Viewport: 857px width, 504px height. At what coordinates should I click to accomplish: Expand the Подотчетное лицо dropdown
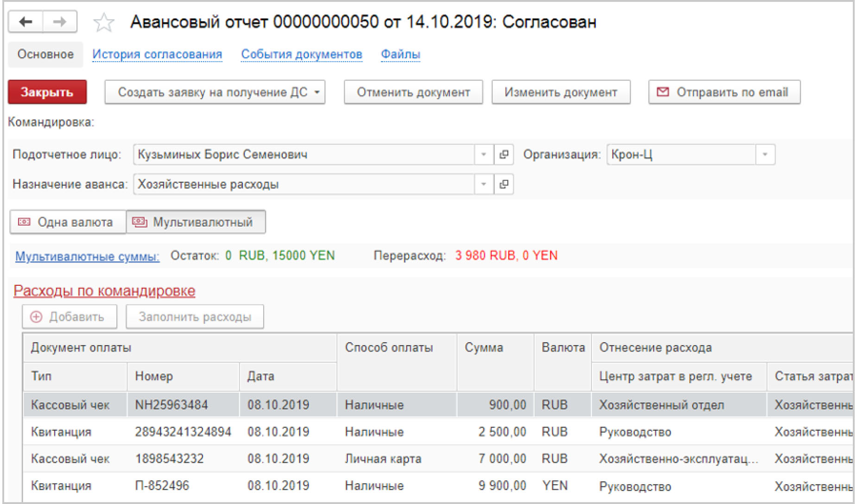484,154
